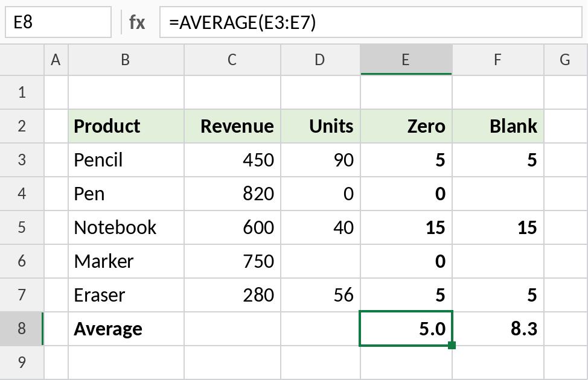Select row 1 header
The image size is (588, 380).
click(22, 92)
